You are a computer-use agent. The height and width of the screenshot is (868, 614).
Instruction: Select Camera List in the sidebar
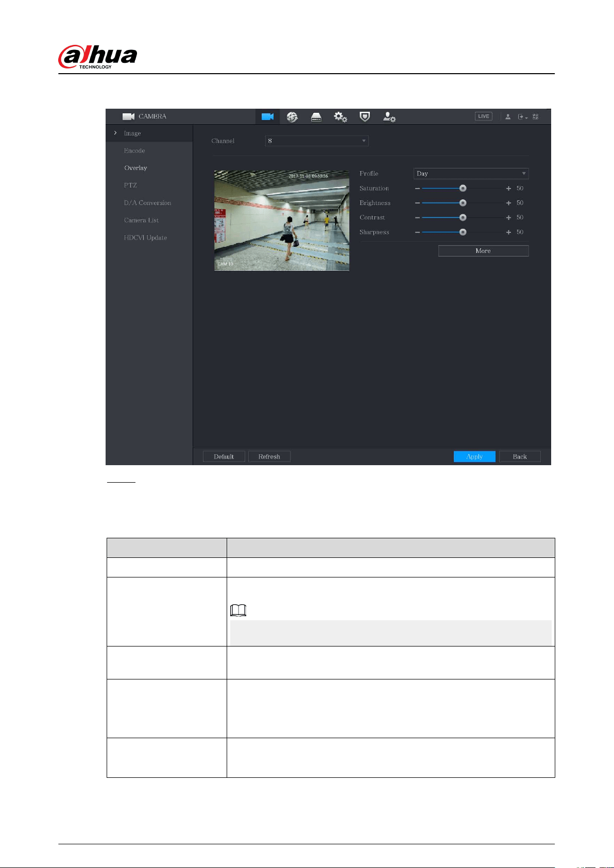(141, 220)
